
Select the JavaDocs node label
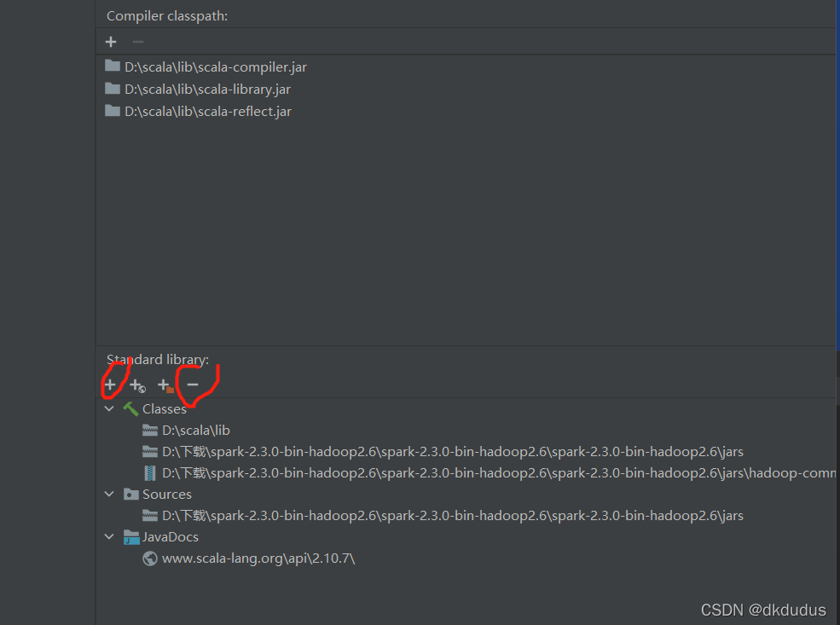pos(171,537)
